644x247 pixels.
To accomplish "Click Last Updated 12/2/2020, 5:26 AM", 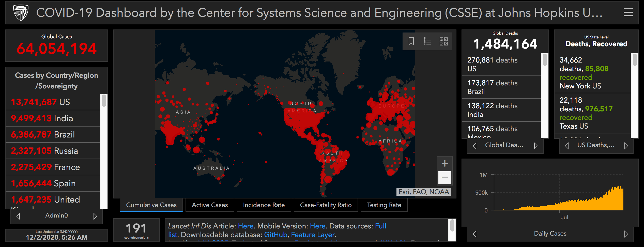I will 56,237.
